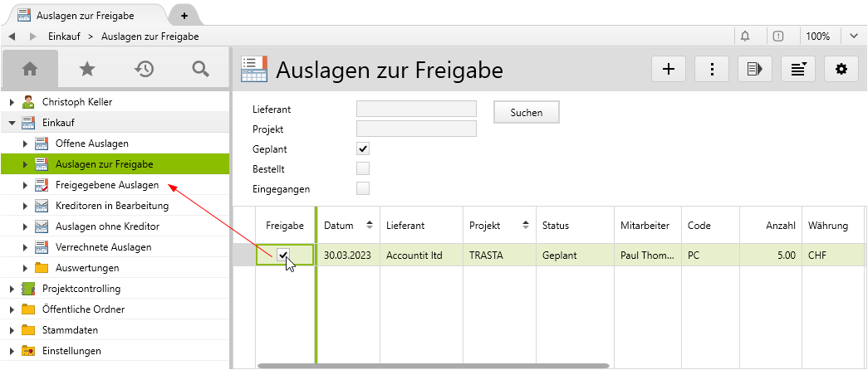Open a new tab with plus
Viewport: 868px width, 370px height.
coord(184,16)
